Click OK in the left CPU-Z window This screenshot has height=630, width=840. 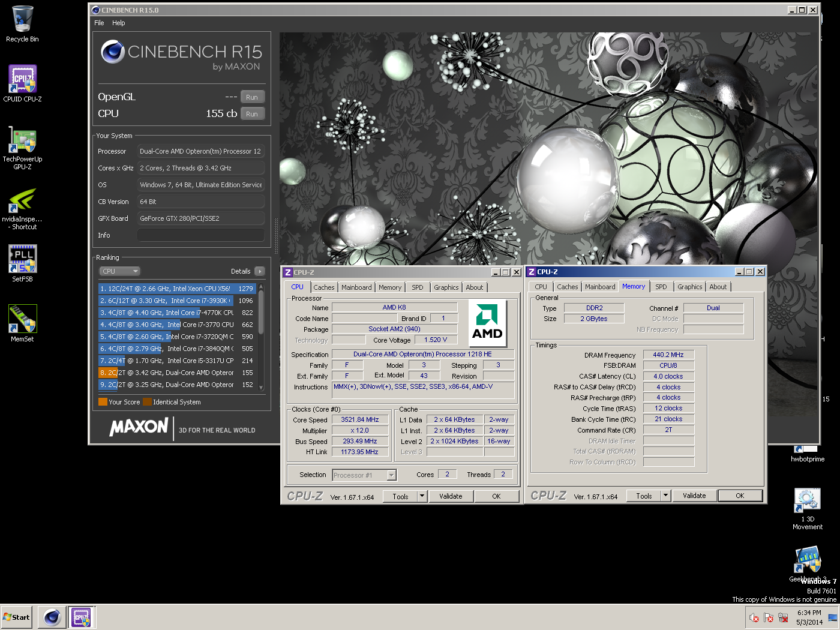click(x=496, y=496)
